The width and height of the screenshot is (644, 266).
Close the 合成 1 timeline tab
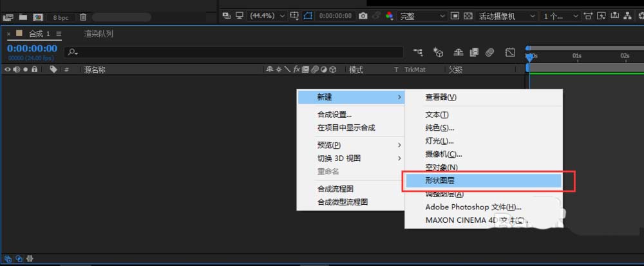(x=8, y=34)
